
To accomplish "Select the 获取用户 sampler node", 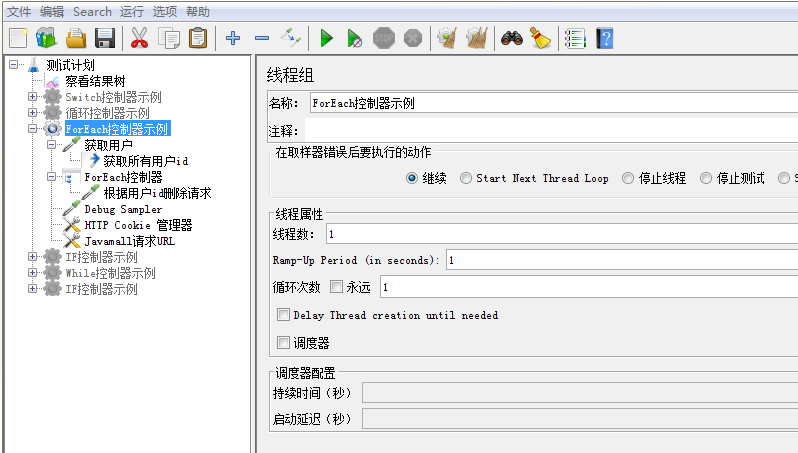I will 108,146.
